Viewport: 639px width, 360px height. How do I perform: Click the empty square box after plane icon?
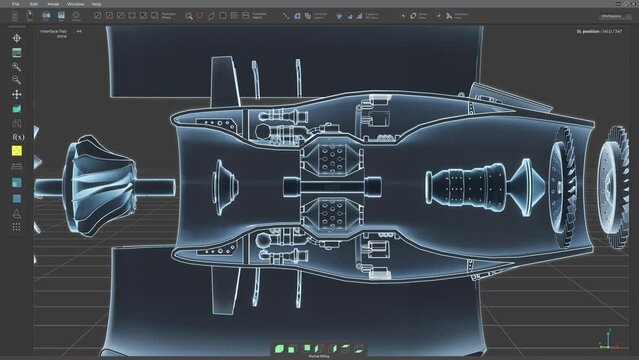pos(223,15)
